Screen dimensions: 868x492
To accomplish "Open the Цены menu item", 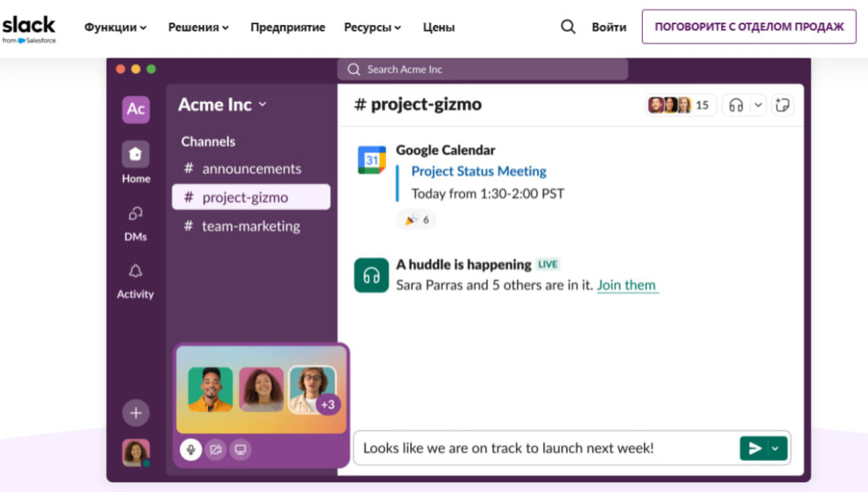I will 438,27.
